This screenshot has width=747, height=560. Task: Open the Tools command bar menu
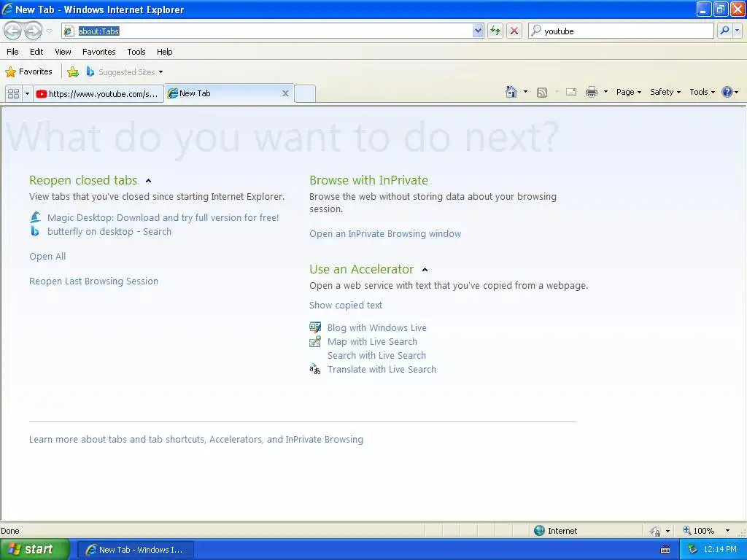pos(702,92)
